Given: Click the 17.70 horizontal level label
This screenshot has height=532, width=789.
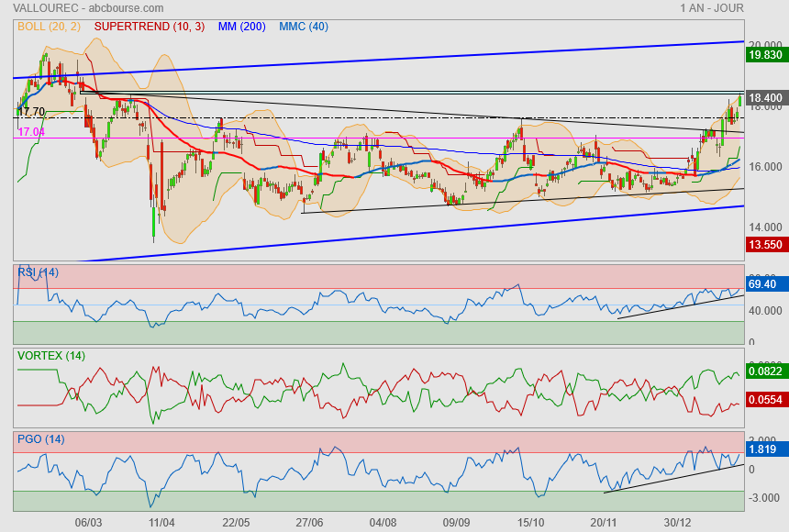Looking at the screenshot, I should pyautogui.click(x=31, y=112).
